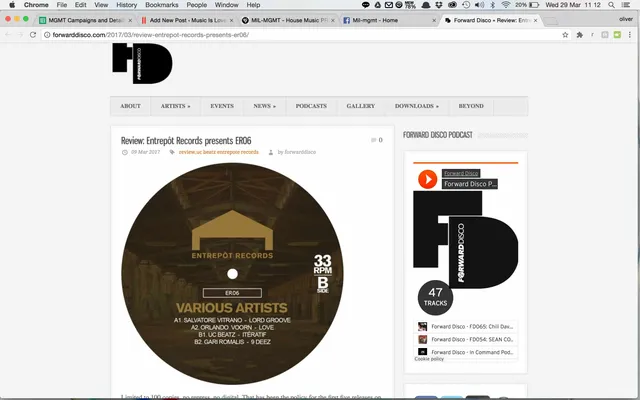Click the site info icon in address bar
This screenshot has height=400, width=640.
47,35
